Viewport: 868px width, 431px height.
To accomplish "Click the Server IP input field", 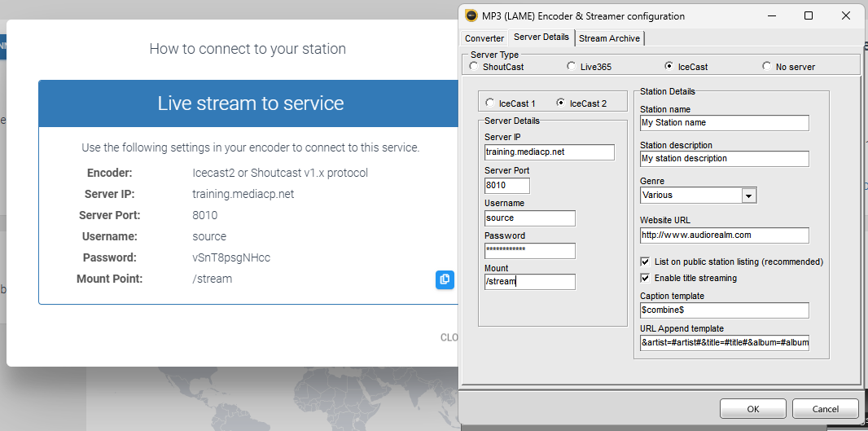I will (x=549, y=152).
